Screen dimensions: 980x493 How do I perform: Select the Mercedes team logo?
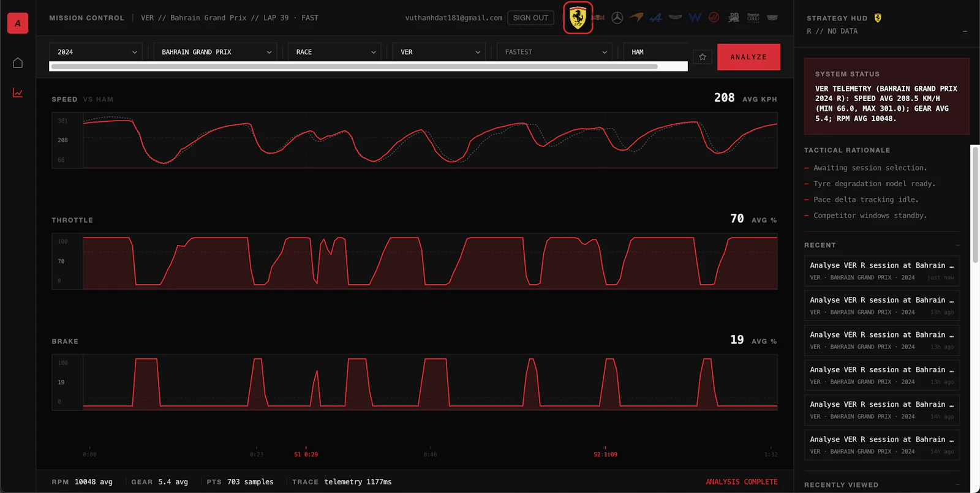tap(617, 18)
